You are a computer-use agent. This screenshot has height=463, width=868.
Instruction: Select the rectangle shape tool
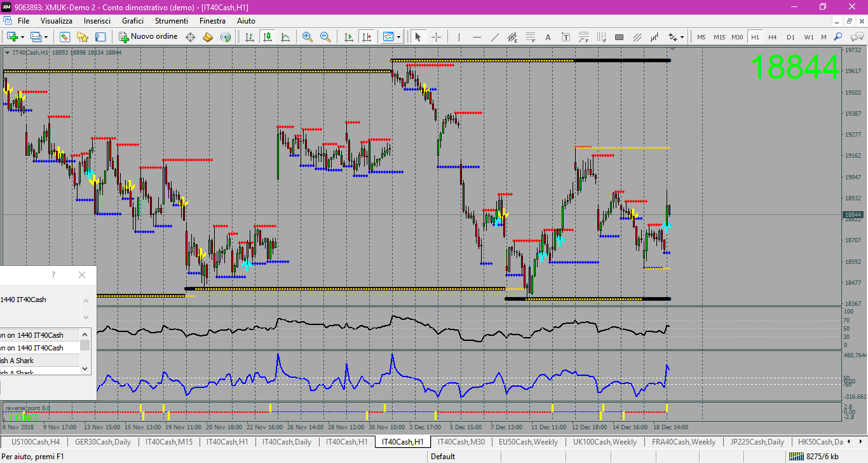620,37
